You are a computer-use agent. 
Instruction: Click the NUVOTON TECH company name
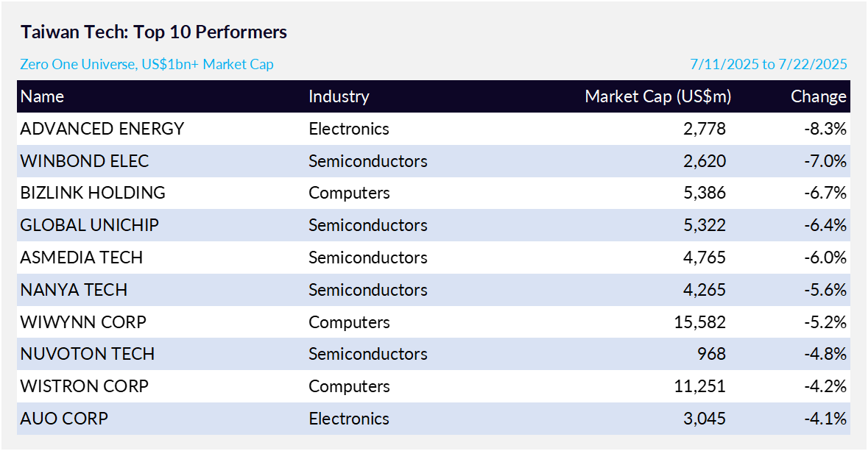(x=88, y=354)
